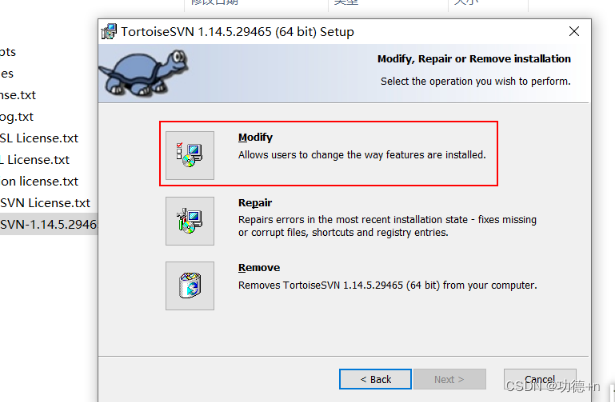Click the 'Removes TortoiseSVN' description text

(x=388, y=285)
